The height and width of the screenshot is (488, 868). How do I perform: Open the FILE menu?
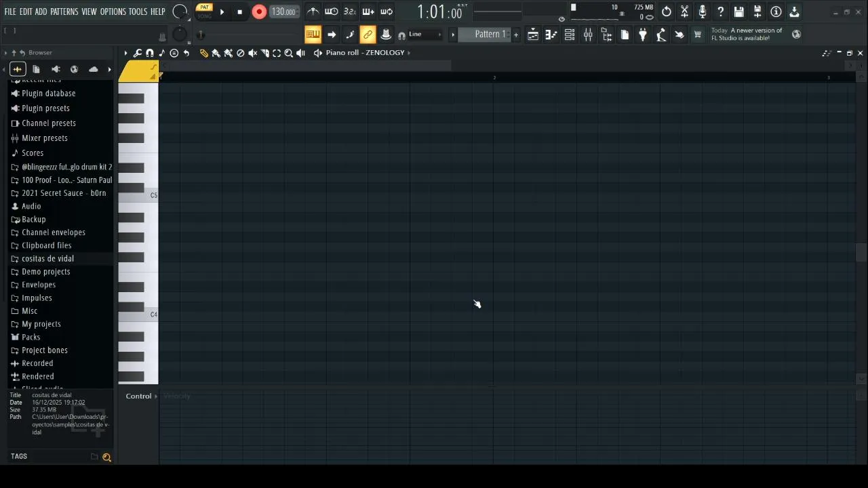[10, 12]
